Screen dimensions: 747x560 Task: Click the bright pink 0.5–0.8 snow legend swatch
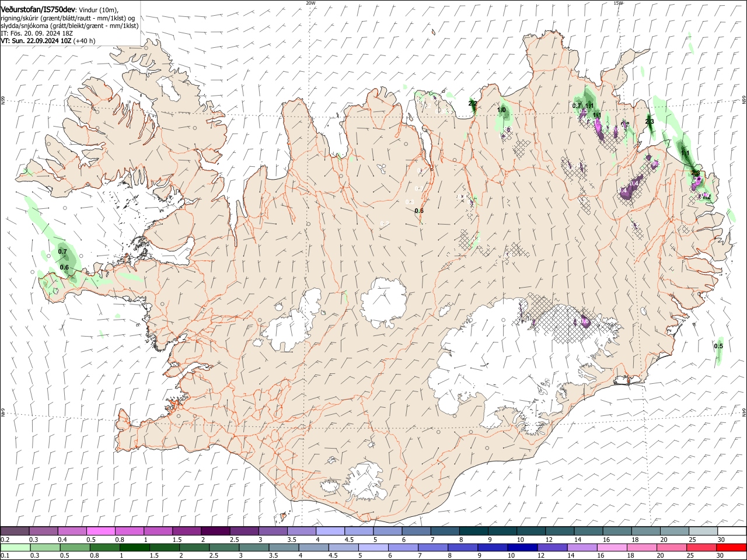(x=101, y=531)
